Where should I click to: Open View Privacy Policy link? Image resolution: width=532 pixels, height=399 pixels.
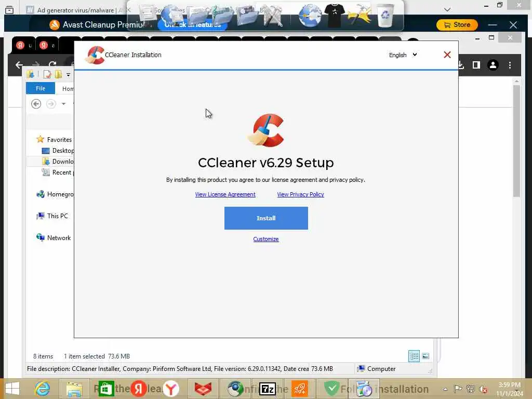(301, 194)
